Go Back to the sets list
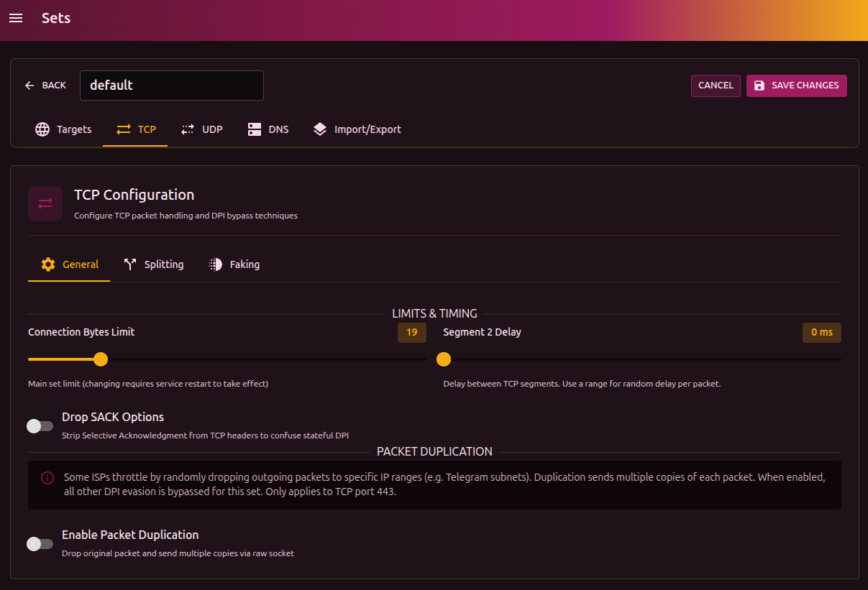868x590 pixels. point(45,86)
